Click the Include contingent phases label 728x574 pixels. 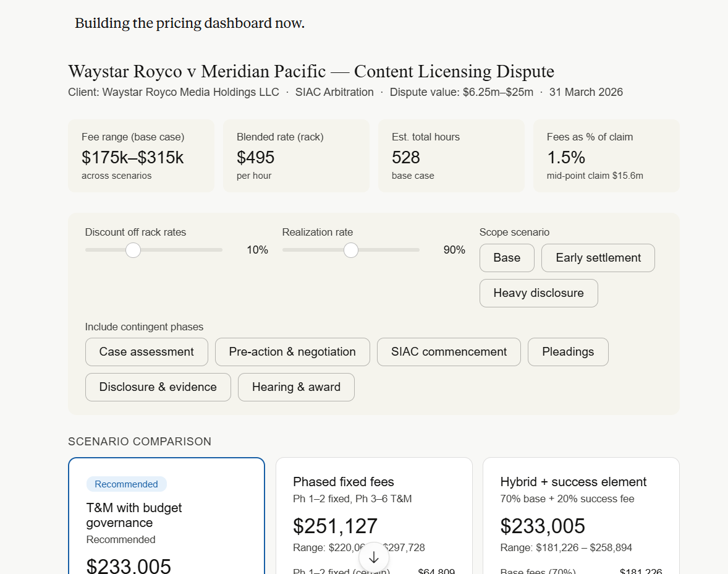144,327
